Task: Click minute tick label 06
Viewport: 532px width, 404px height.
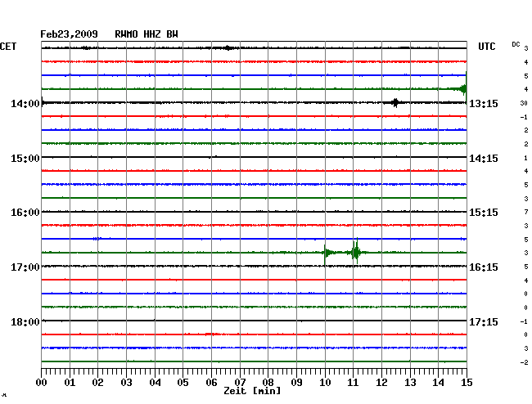Action: pyautogui.click(x=211, y=383)
